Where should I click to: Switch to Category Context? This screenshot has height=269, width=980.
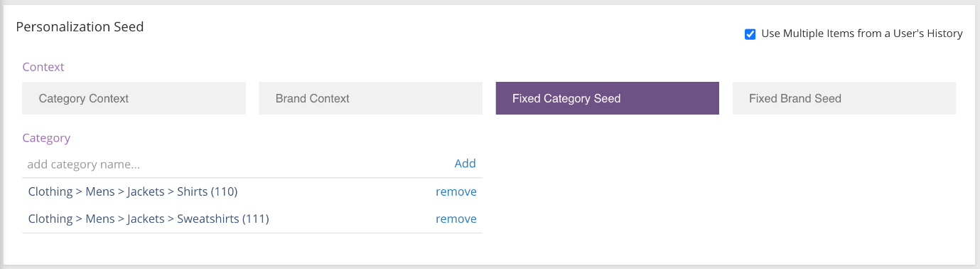click(x=134, y=98)
